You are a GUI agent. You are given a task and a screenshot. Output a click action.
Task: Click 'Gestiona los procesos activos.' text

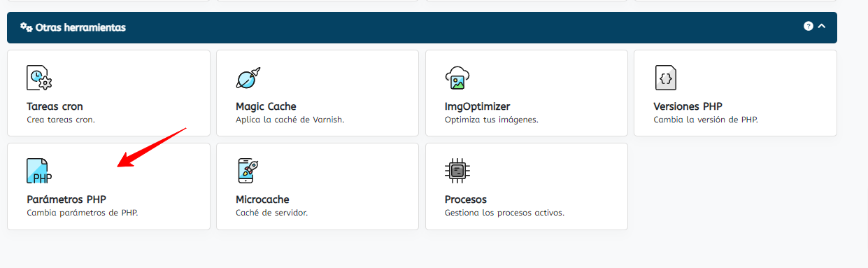[504, 213]
